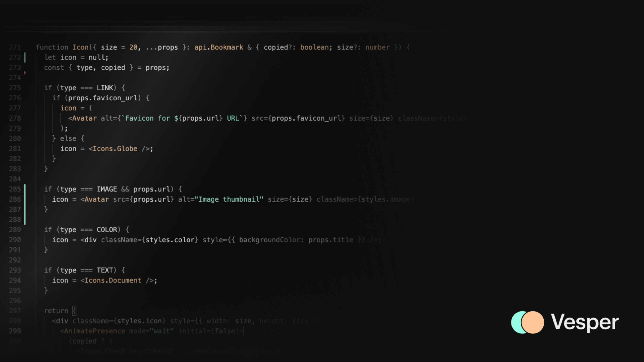This screenshot has width=644, height=362.
Task: Click line number 272 in the gutter
Action: 15,57
